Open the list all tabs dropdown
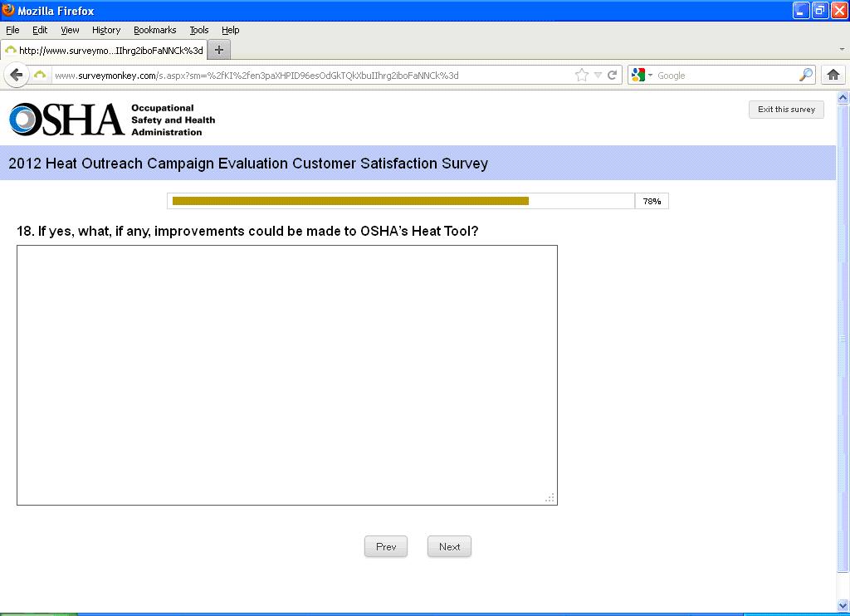 842,49
